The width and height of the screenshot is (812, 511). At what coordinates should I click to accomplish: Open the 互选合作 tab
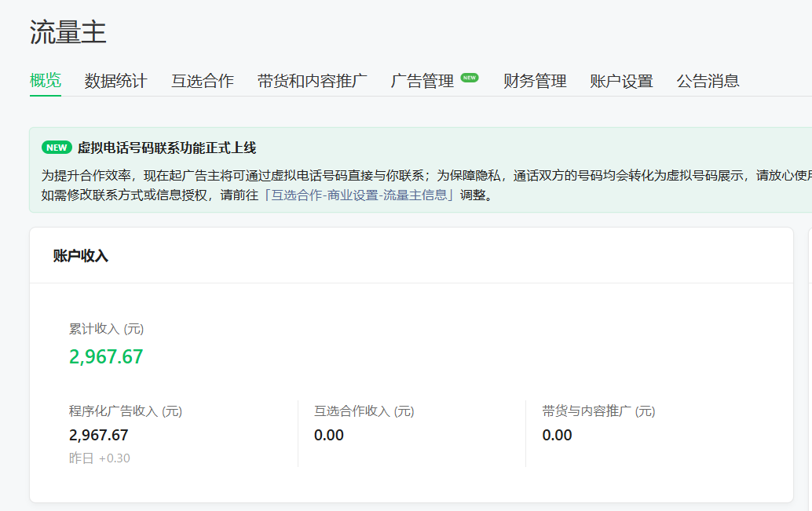pos(203,81)
